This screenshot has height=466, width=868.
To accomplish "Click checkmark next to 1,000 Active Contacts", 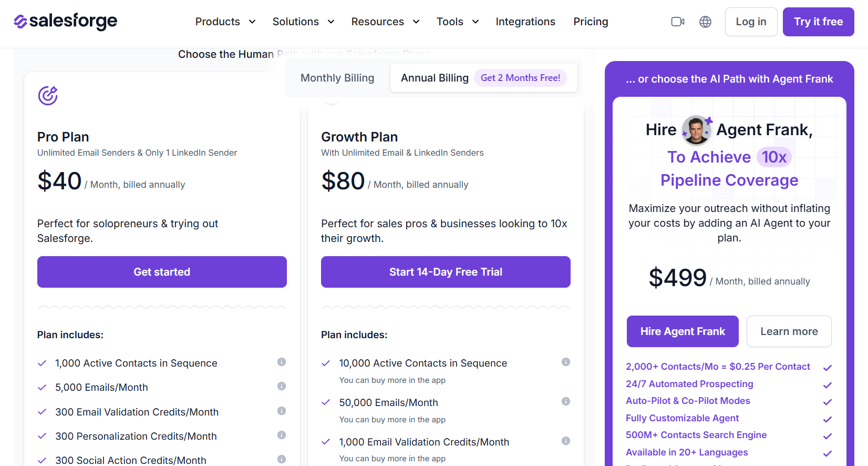I will click(x=42, y=363).
